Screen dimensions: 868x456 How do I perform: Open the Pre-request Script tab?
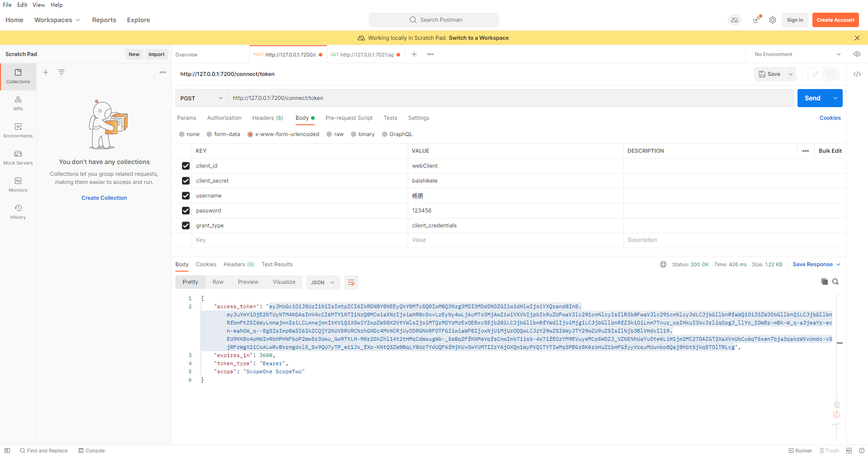349,118
